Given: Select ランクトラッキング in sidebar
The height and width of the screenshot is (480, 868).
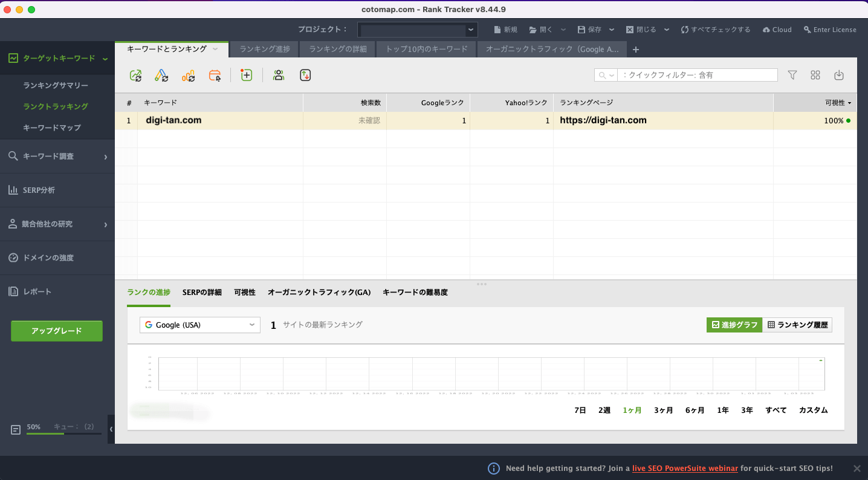Looking at the screenshot, I should [56, 106].
